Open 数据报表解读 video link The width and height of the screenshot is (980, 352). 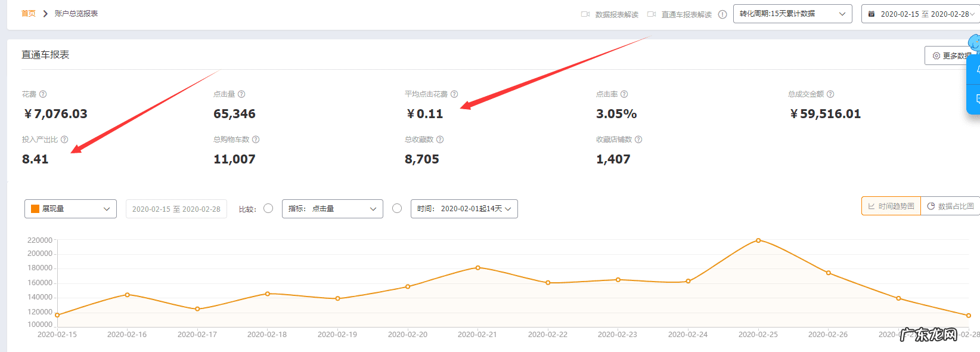tap(617, 14)
